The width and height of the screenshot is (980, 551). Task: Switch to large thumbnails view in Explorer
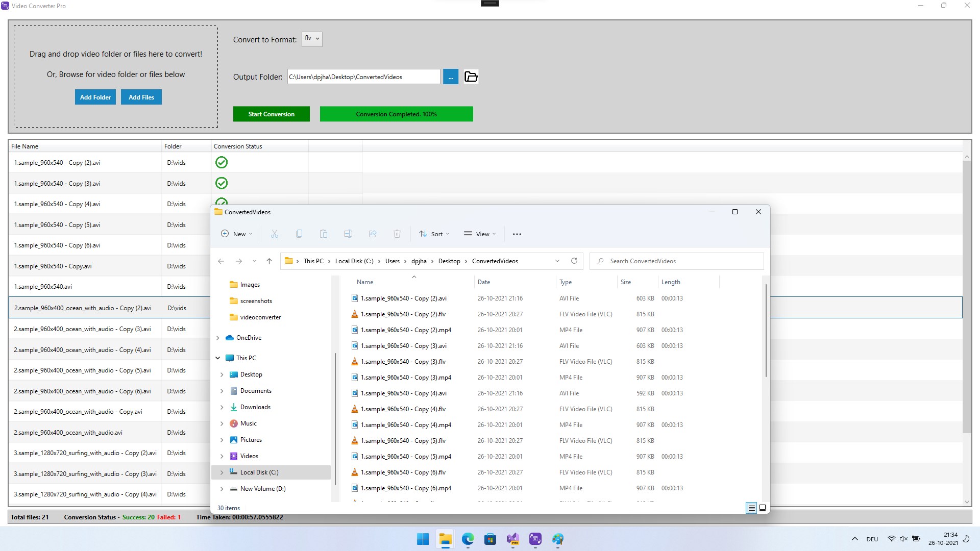pyautogui.click(x=763, y=508)
